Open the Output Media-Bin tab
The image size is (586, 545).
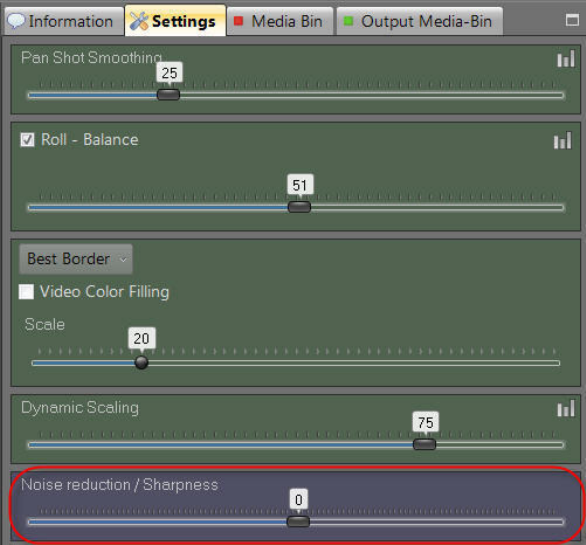coord(420,21)
